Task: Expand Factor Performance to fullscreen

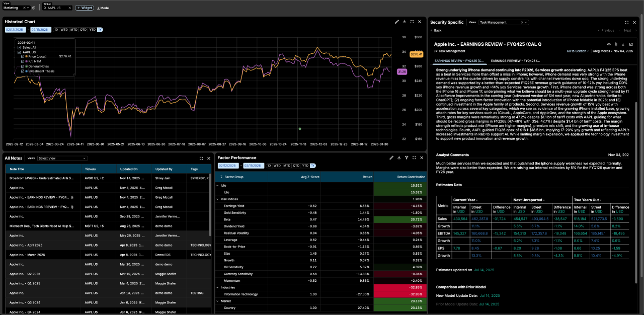Action: tap(414, 157)
